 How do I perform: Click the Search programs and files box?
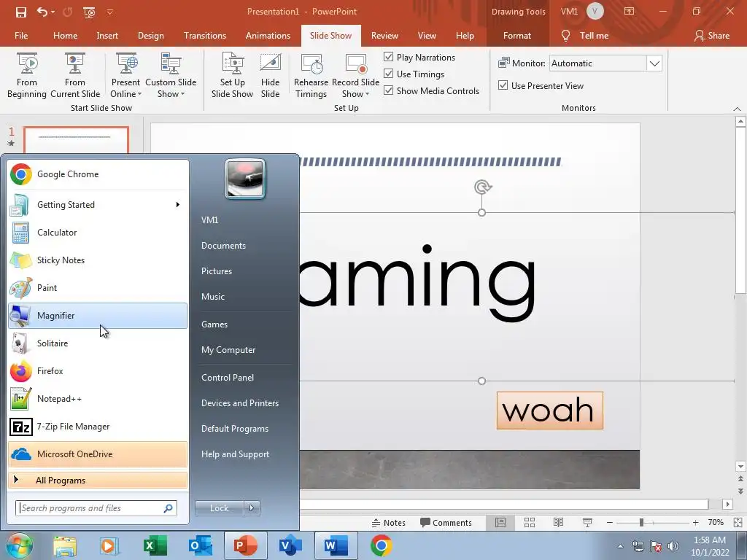(96, 508)
